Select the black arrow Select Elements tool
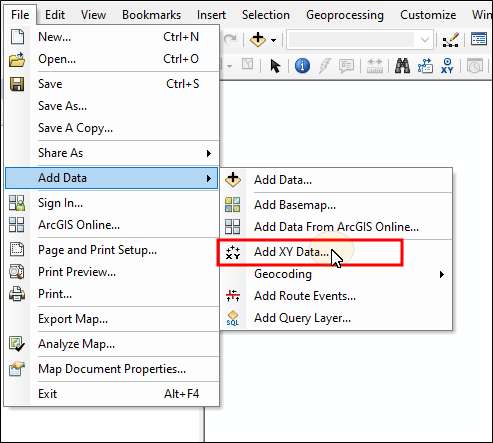 [x=275, y=66]
